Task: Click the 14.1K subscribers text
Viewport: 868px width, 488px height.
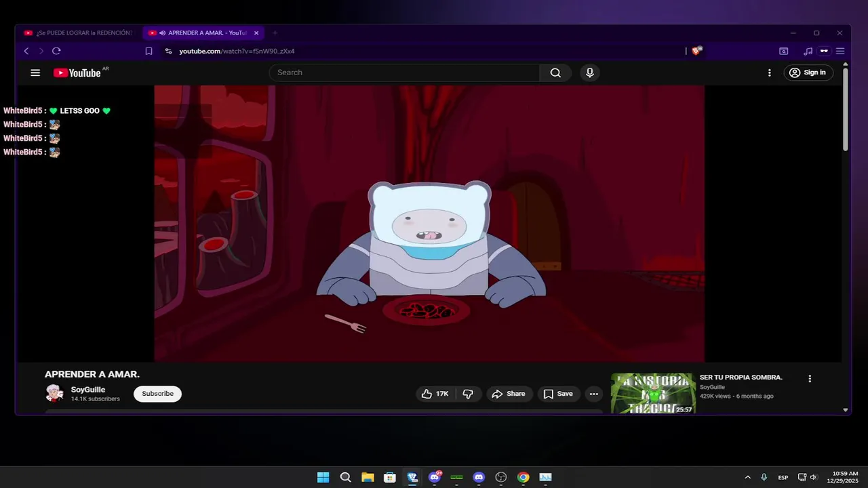Action: tap(96, 399)
